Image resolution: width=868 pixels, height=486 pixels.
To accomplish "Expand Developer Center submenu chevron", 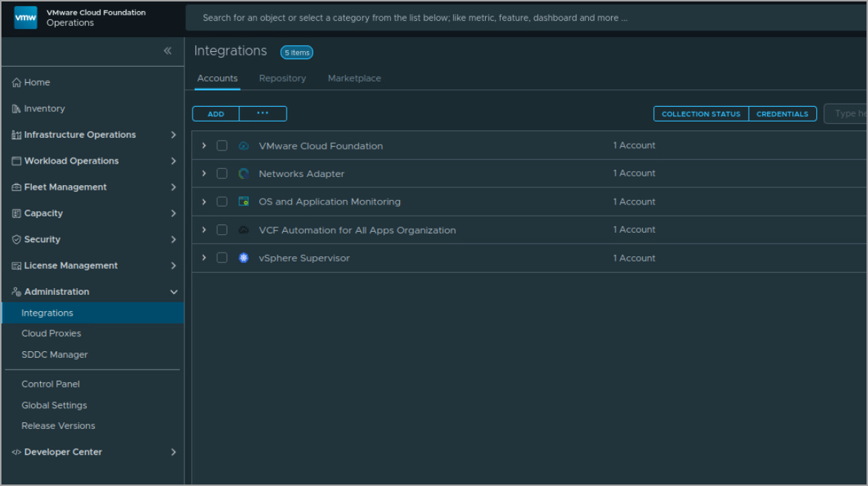I will click(x=173, y=452).
